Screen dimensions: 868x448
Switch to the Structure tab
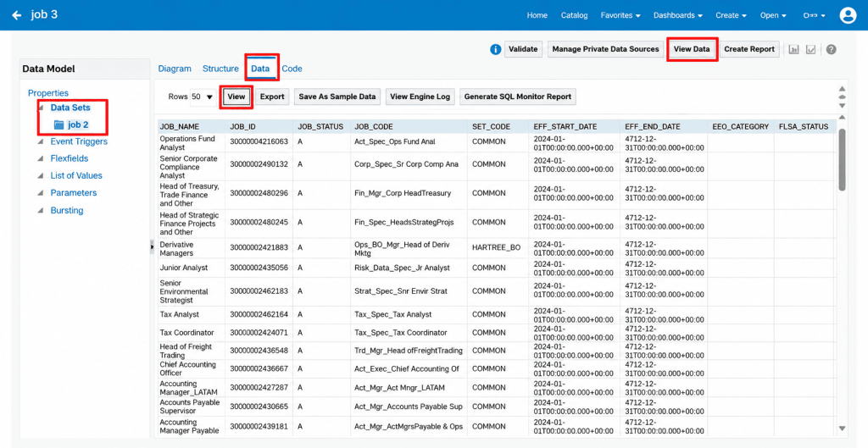(x=220, y=69)
